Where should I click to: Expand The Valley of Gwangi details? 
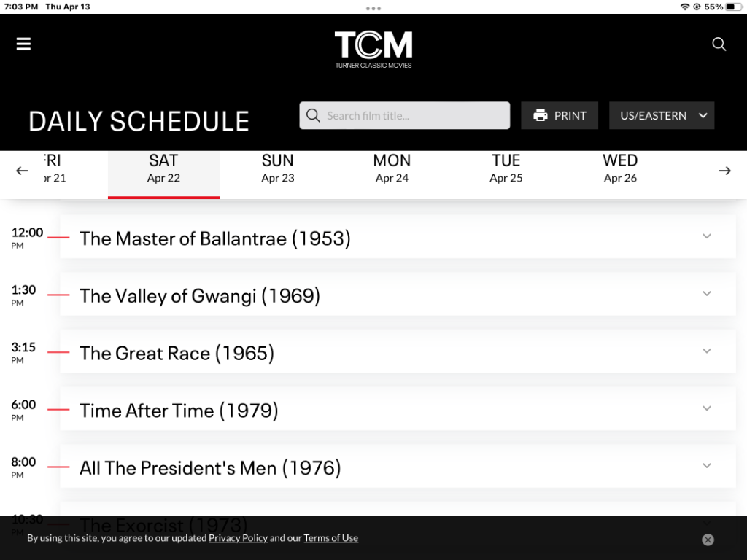click(706, 293)
